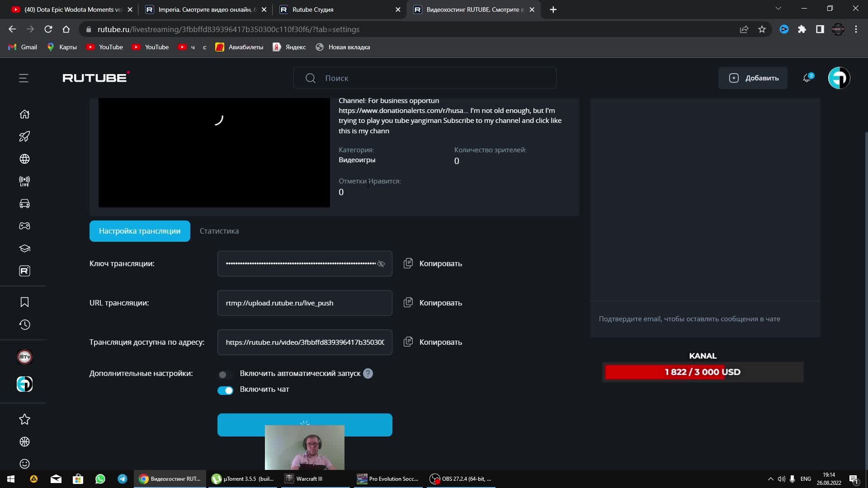The image size is (868, 488).
Task: Click the help icon next to auto-start
Action: tap(368, 374)
